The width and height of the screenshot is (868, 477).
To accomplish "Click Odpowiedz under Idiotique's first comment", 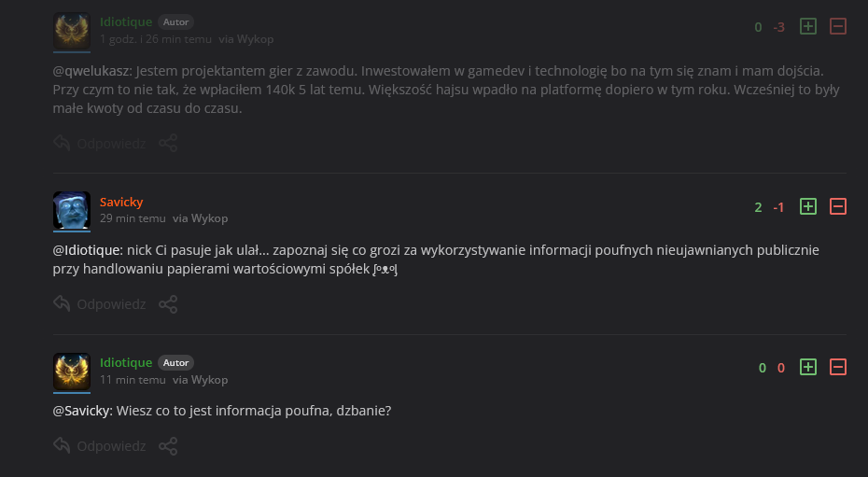I will pos(101,143).
